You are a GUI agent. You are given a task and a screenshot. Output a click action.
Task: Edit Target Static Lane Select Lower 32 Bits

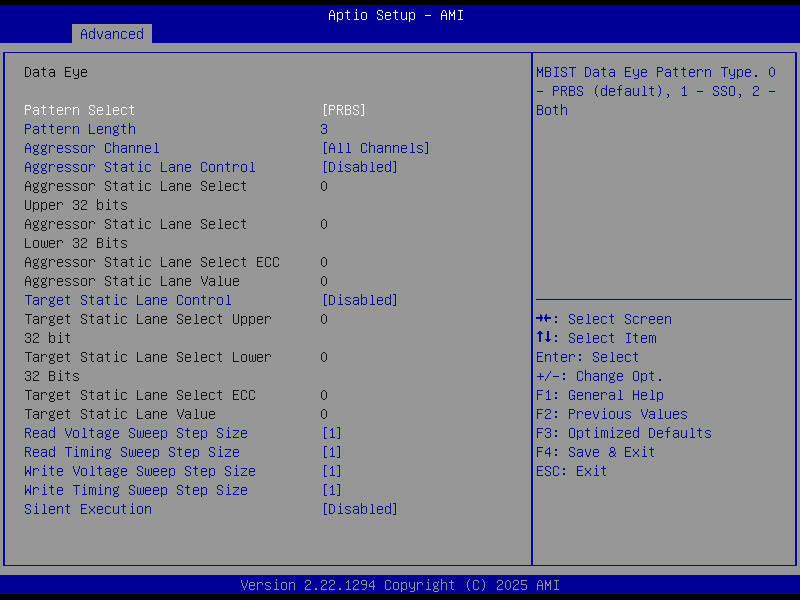coord(324,357)
